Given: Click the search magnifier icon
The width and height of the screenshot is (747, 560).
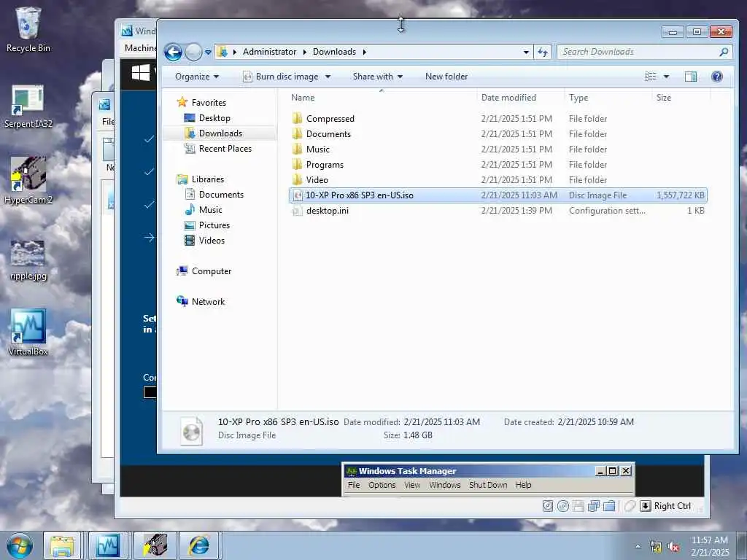Looking at the screenshot, I should [724, 52].
